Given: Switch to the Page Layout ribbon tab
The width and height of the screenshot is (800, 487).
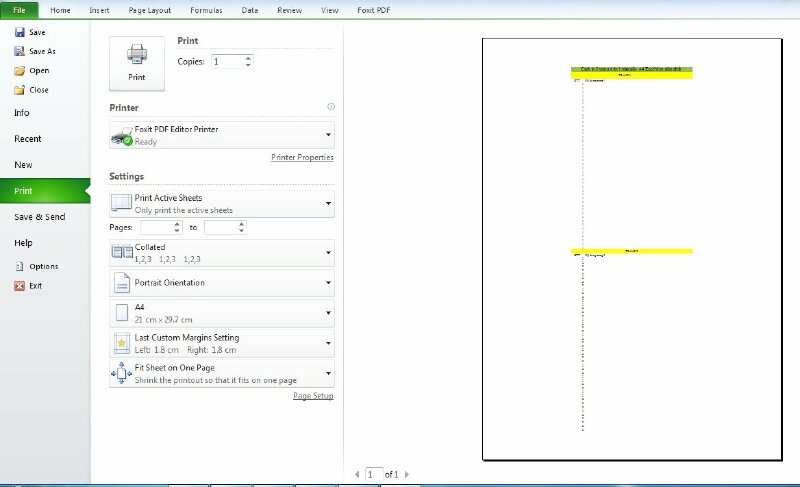Looking at the screenshot, I should pyautogui.click(x=149, y=10).
